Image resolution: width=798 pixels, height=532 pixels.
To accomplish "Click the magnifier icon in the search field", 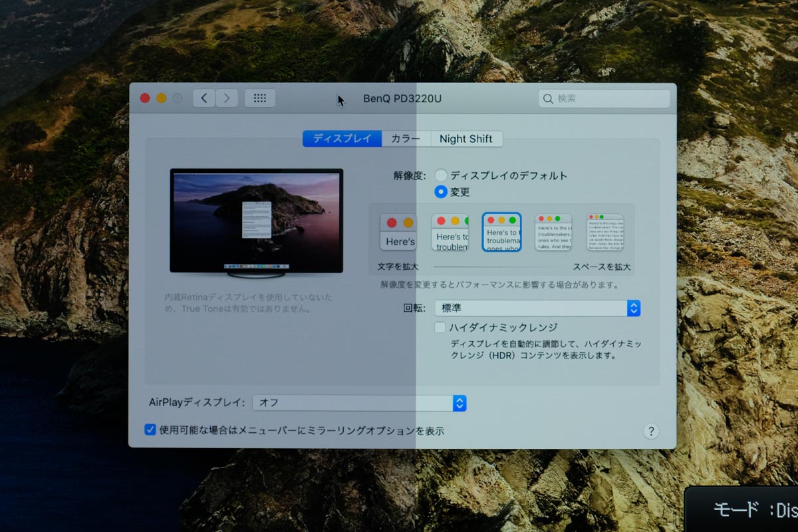I will (x=548, y=99).
